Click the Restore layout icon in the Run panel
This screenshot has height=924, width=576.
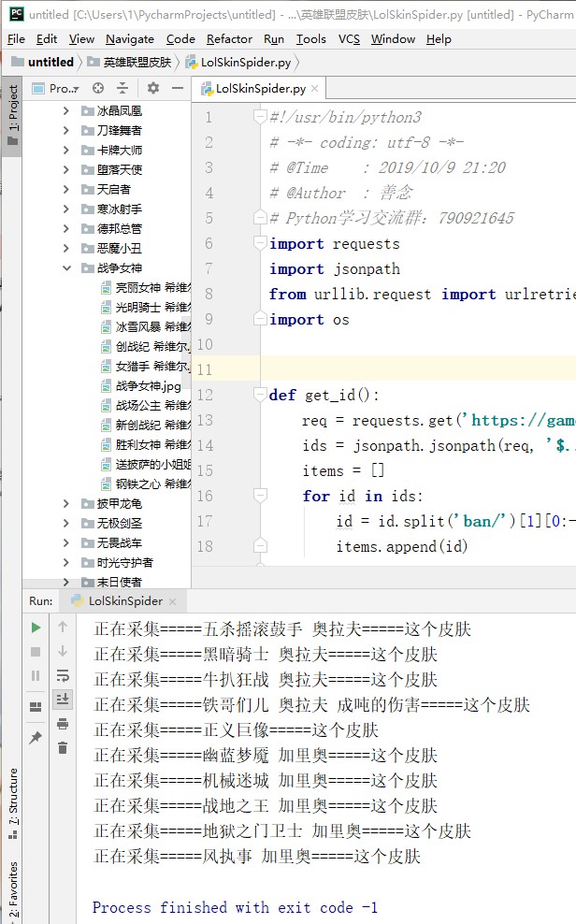tap(36, 706)
